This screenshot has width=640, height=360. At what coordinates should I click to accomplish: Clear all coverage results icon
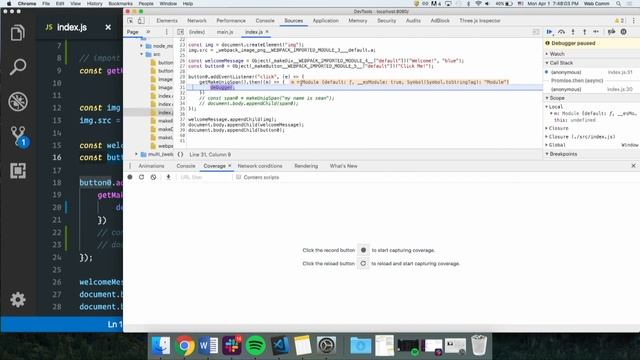[x=153, y=177]
